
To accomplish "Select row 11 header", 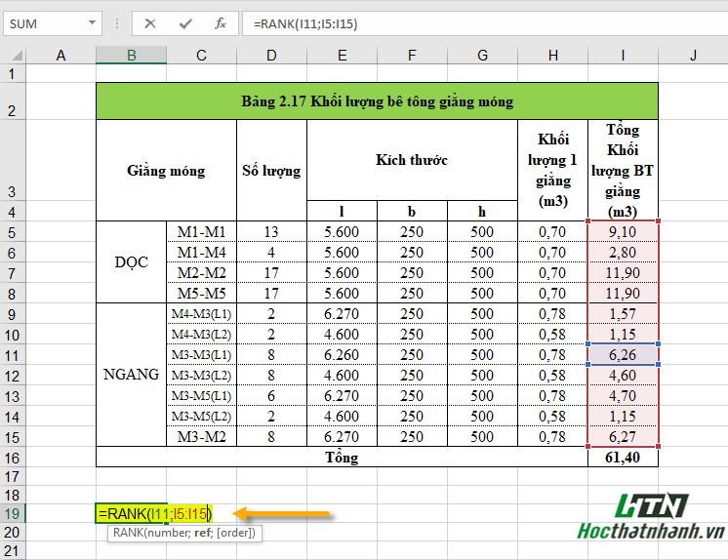I will click(13, 354).
